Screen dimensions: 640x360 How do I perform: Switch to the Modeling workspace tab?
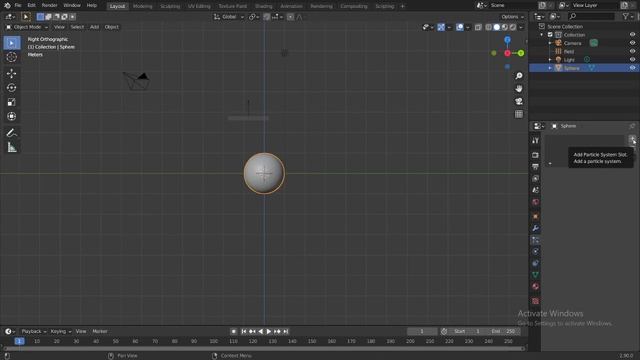pos(142,6)
